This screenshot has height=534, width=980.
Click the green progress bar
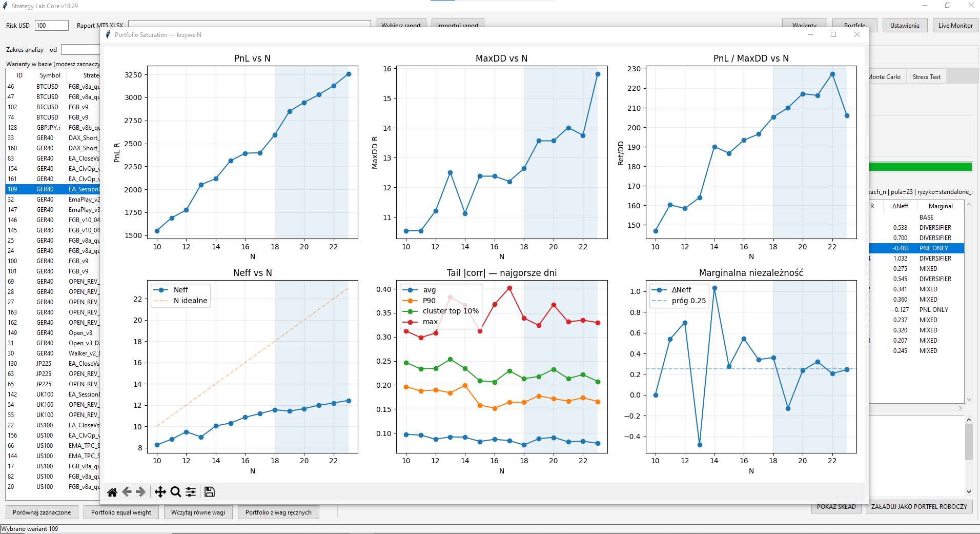pyautogui.click(x=920, y=167)
